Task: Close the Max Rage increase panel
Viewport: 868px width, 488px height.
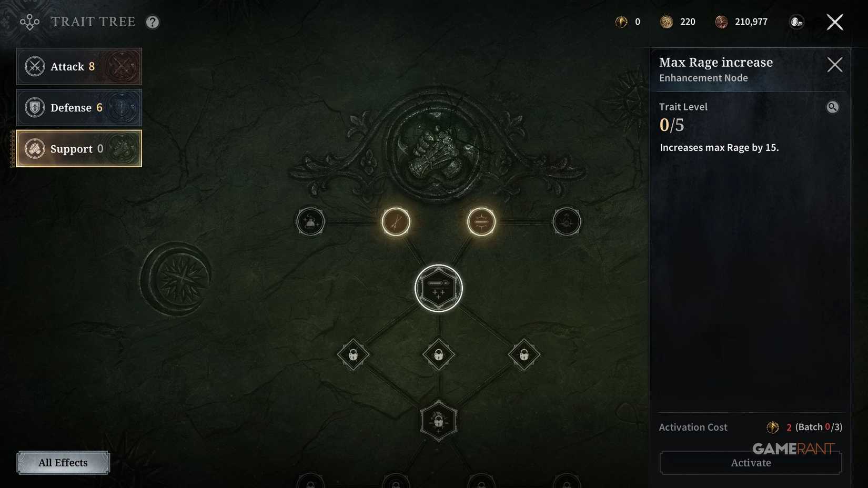Action: [x=834, y=65]
